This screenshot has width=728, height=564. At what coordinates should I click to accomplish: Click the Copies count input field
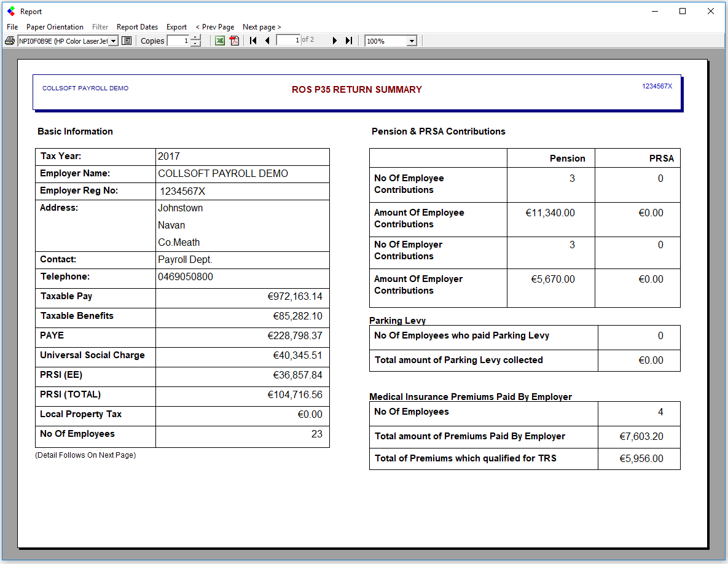coord(178,41)
